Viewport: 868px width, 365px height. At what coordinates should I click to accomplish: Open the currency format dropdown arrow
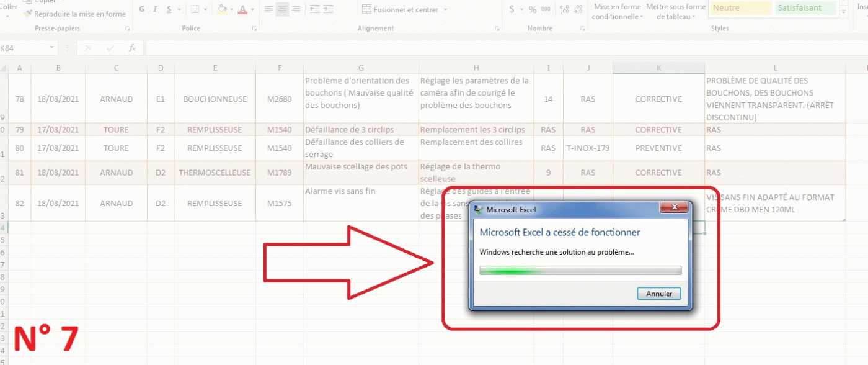click(521, 9)
